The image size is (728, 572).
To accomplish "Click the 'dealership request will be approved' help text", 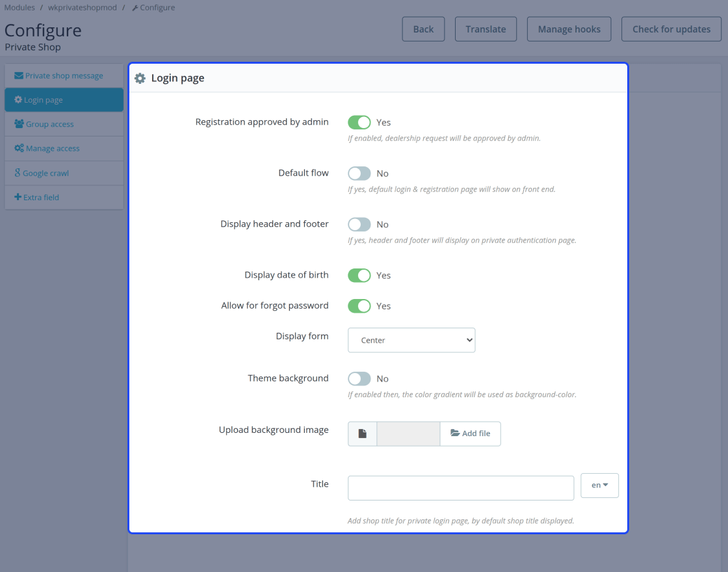I will 445,138.
